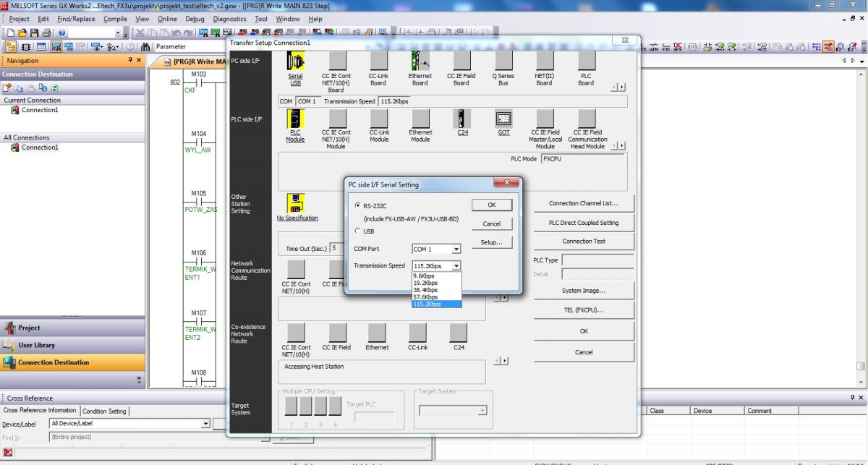Open the User Library navigation pane
This screenshot has height=465, width=868.
pyautogui.click(x=72, y=346)
